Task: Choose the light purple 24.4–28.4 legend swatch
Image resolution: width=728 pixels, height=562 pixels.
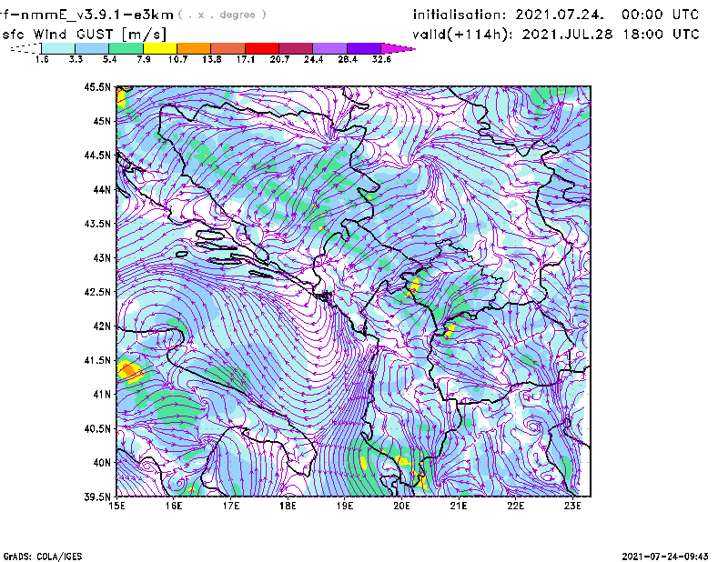Action: (329, 48)
